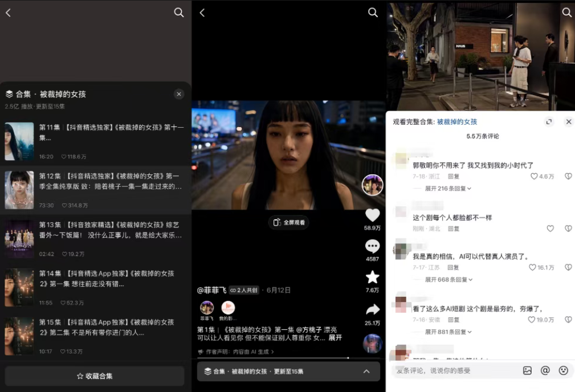Attach image via comment box picture icon
This screenshot has height=392, width=575.
527,371
